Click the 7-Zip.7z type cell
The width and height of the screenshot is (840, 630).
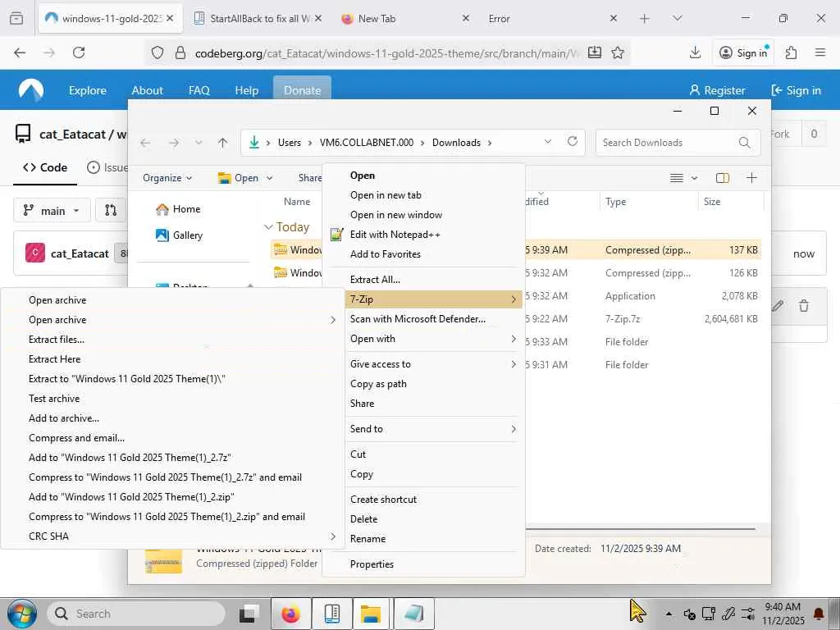click(623, 319)
